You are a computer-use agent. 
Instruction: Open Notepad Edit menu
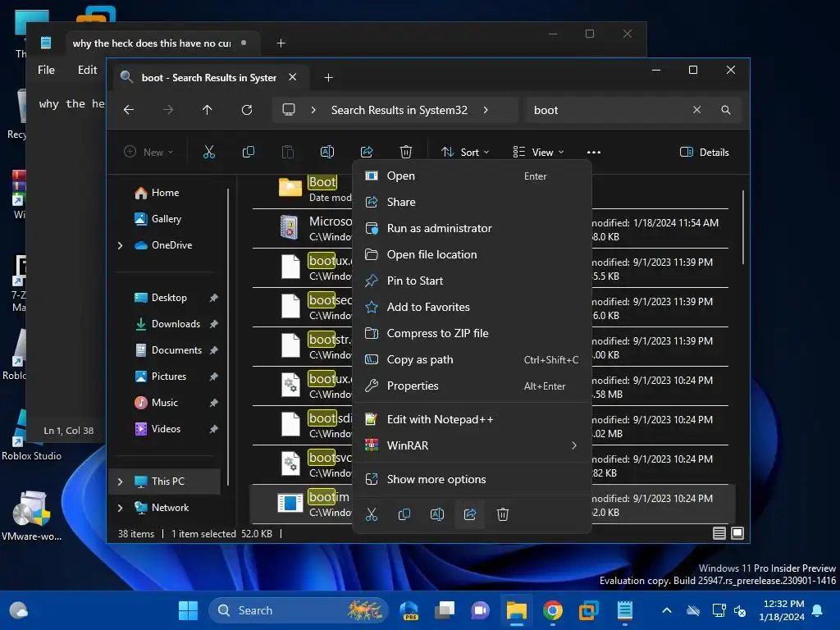pyautogui.click(x=87, y=71)
